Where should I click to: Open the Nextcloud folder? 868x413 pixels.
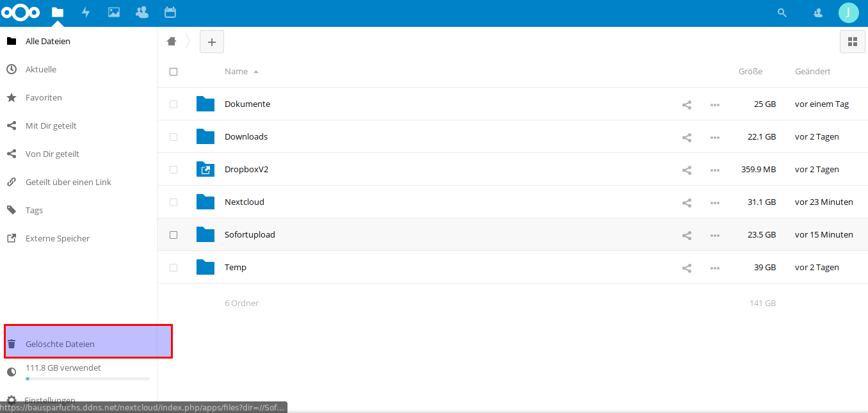(245, 202)
